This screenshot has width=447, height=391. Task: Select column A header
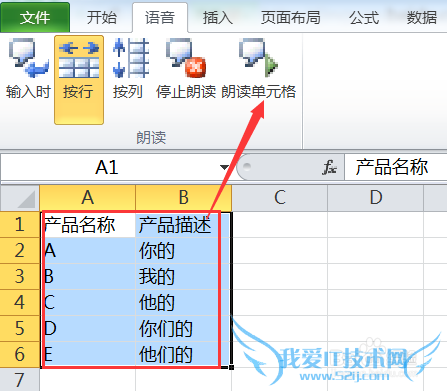(x=88, y=198)
